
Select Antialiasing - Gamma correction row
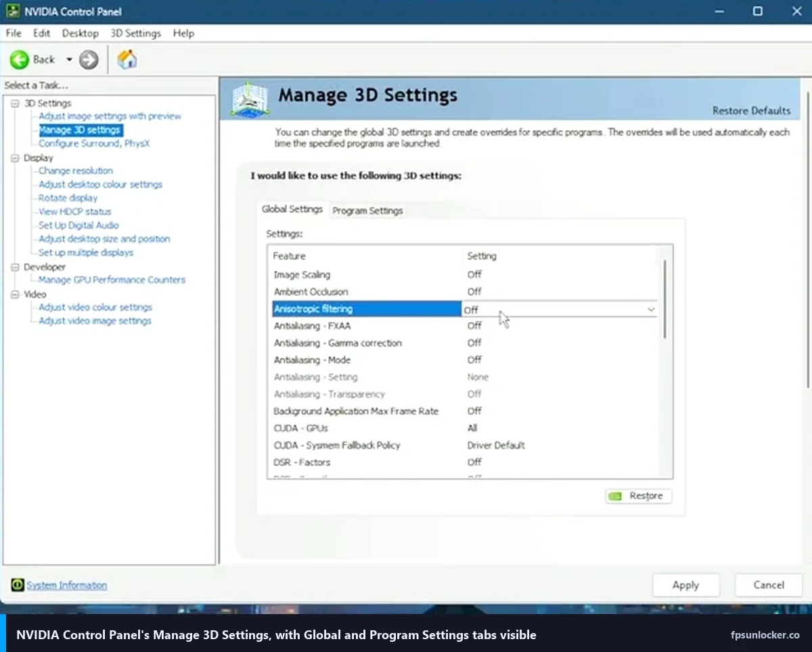point(464,343)
